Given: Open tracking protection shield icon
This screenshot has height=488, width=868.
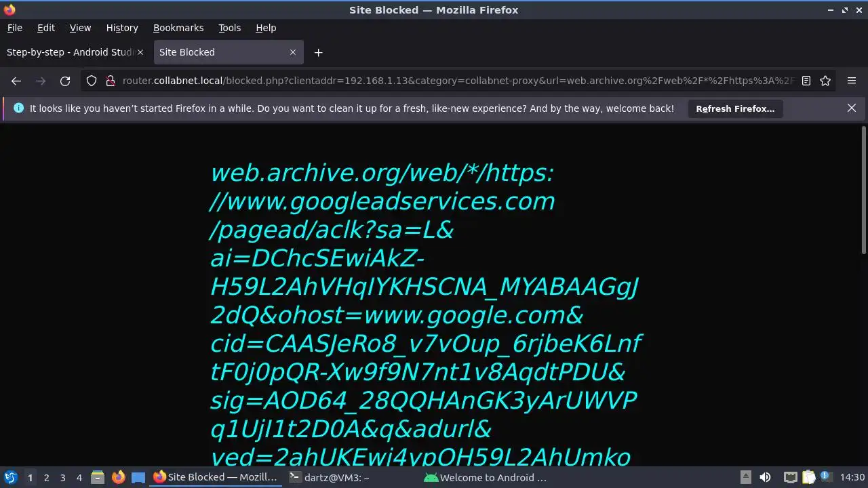Looking at the screenshot, I should pyautogui.click(x=92, y=81).
